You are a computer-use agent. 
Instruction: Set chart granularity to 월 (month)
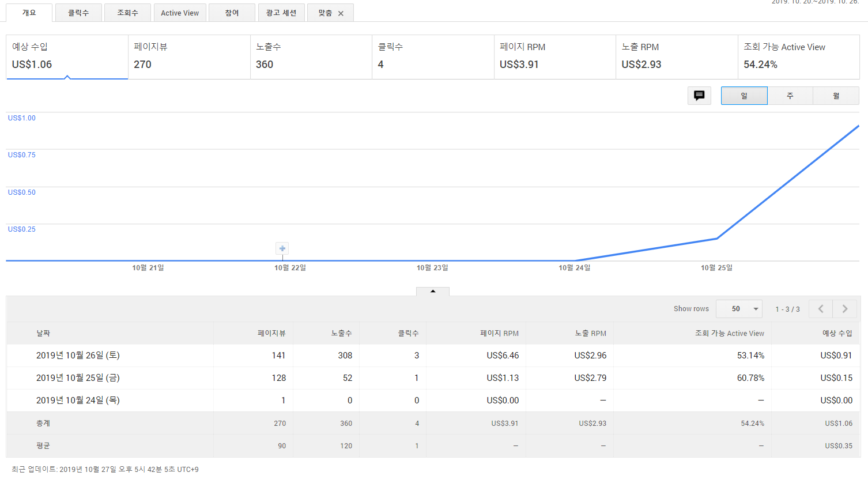836,96
